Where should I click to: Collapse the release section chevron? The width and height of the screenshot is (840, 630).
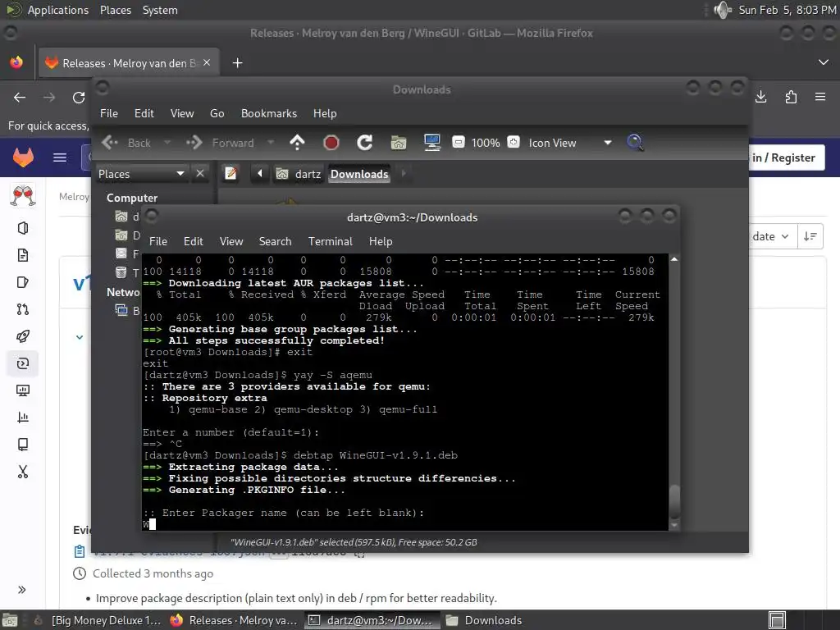[x=80, y=337]
